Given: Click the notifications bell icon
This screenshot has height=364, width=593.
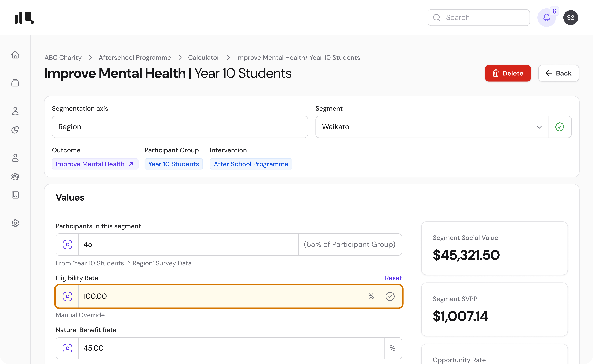Looking at the screenshot, I should 547,18.
